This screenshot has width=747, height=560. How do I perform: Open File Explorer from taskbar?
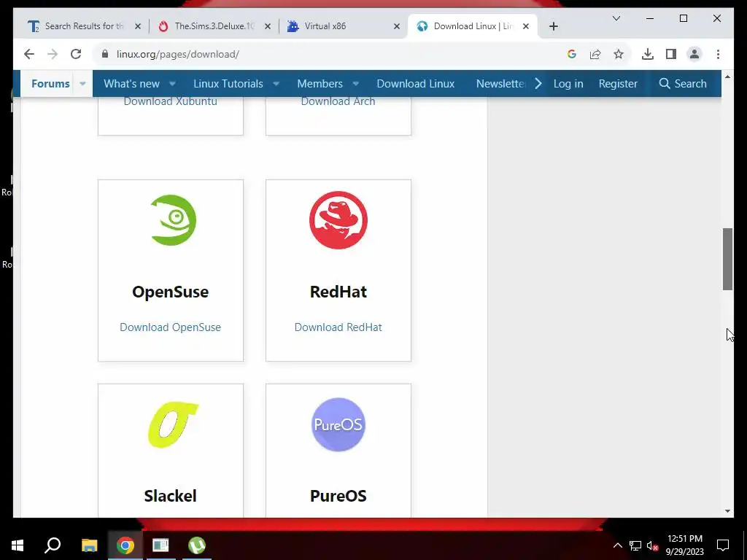(x=89, y=545)
